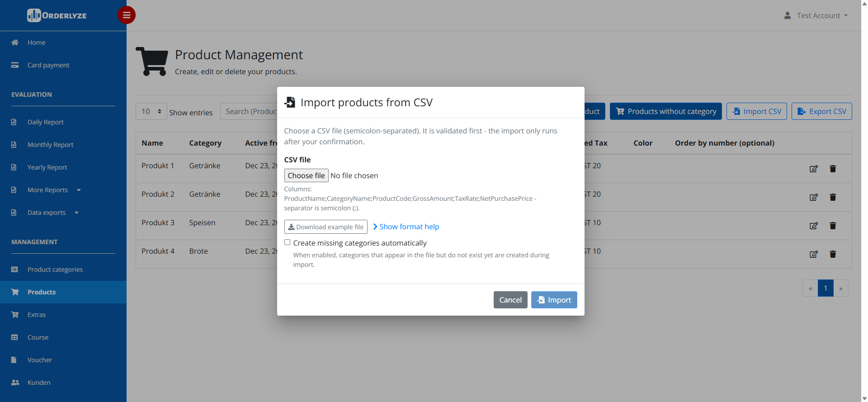The height and width of the screenshot is (402, 868).
Task: Open Yearly Report in the sidebar
Action: [x=47, y=167]
